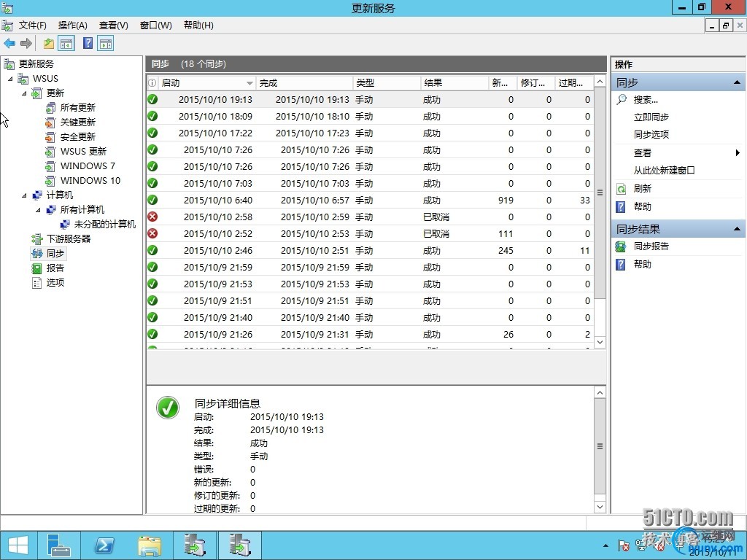Sort by the 结果 column header

click(454, 83)
